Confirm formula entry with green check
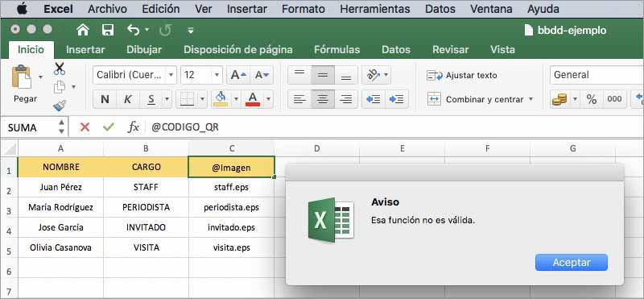The width and height of the screenshot is (644, 299). click(109, 127)
